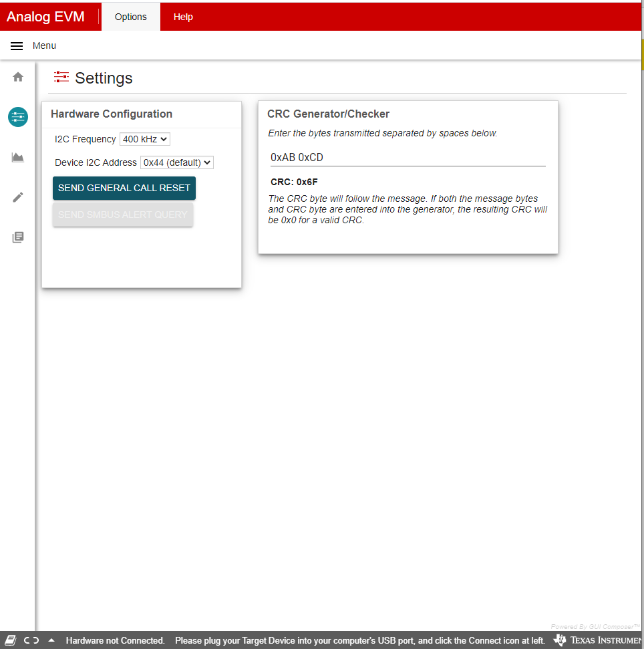
Task: Click the red Settings heading icon
Action: click(61, 78)
